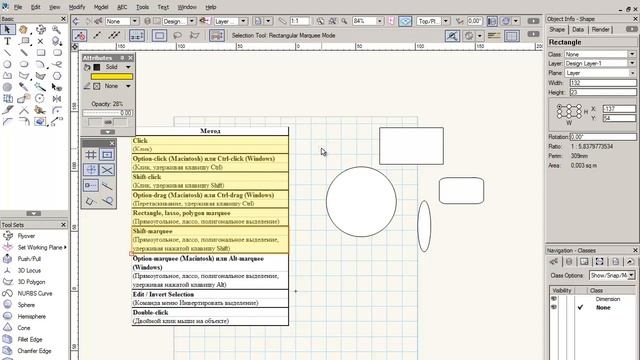The image size is (640, 360).
Task: Choose Rectangular Marquee mode button
Action: coord(159,36)
